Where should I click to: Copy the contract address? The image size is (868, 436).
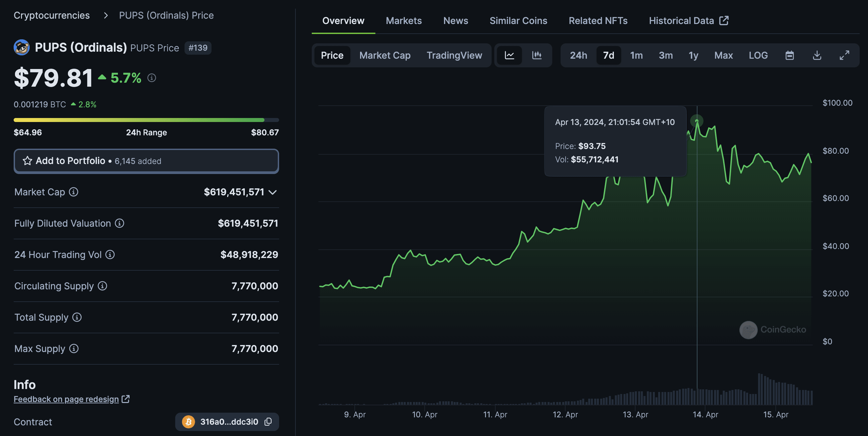[268, 422]
